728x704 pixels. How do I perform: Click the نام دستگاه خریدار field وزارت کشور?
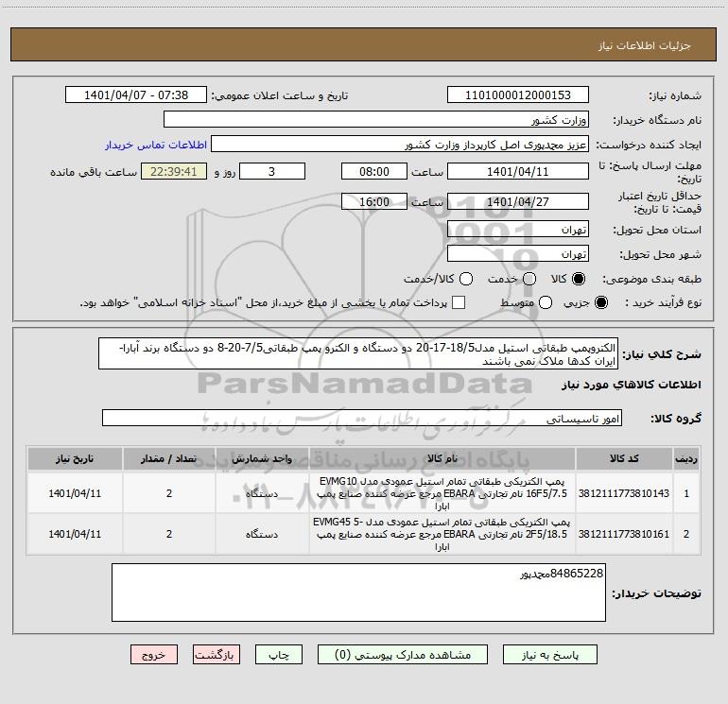coord(376,119)
